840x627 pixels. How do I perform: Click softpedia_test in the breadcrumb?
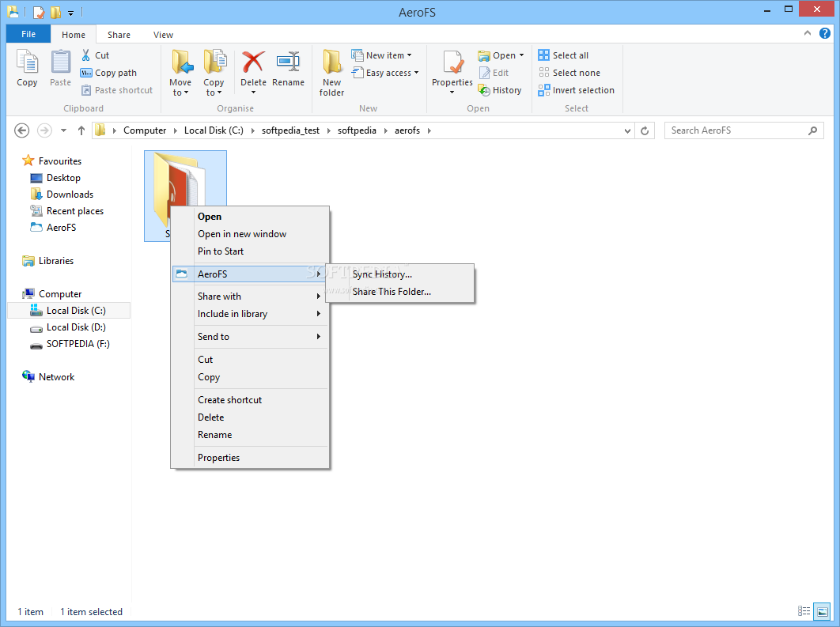coord(290,130)
